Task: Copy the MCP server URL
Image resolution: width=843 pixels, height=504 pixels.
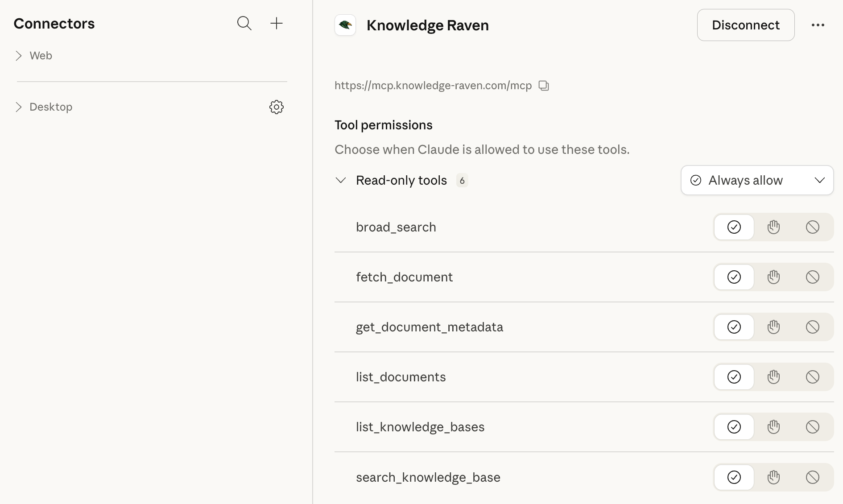Action: (x=544, y=85)
